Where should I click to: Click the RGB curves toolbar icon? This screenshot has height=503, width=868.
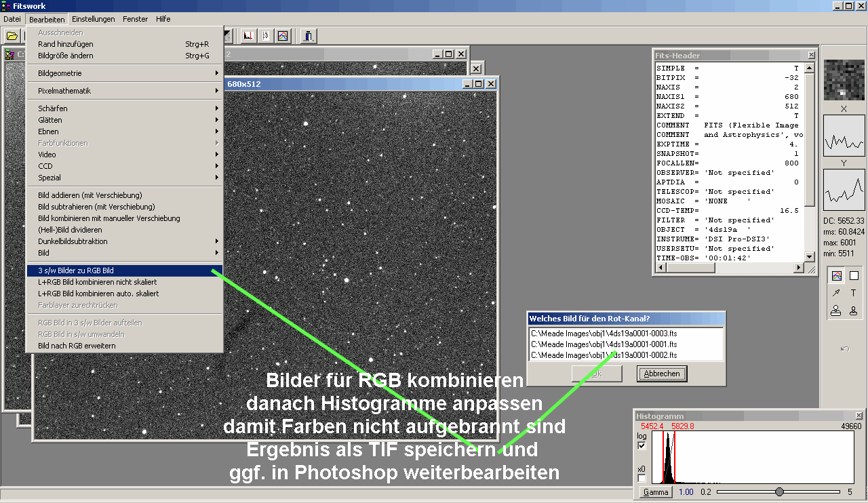283,36
